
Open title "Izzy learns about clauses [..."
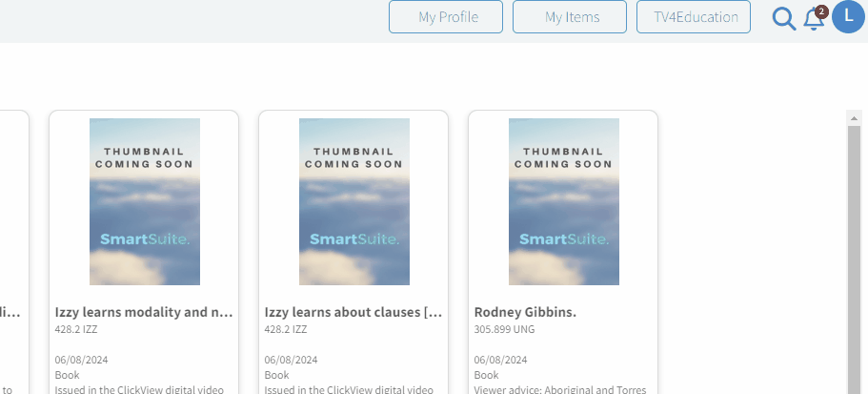(353, 312)
